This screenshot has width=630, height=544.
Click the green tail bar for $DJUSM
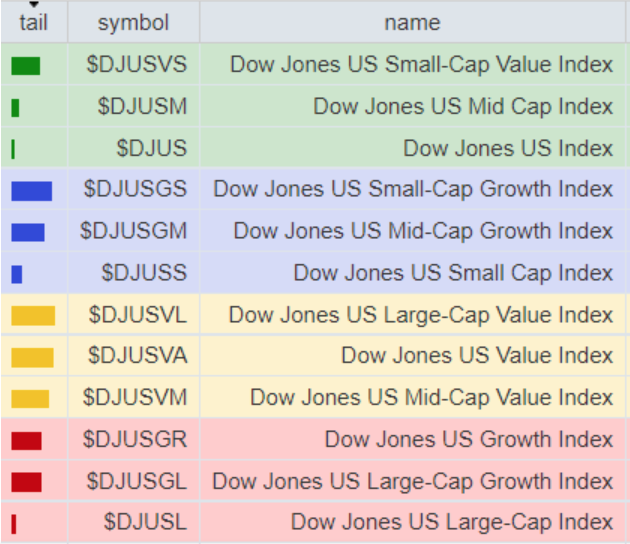coord(15,107)
